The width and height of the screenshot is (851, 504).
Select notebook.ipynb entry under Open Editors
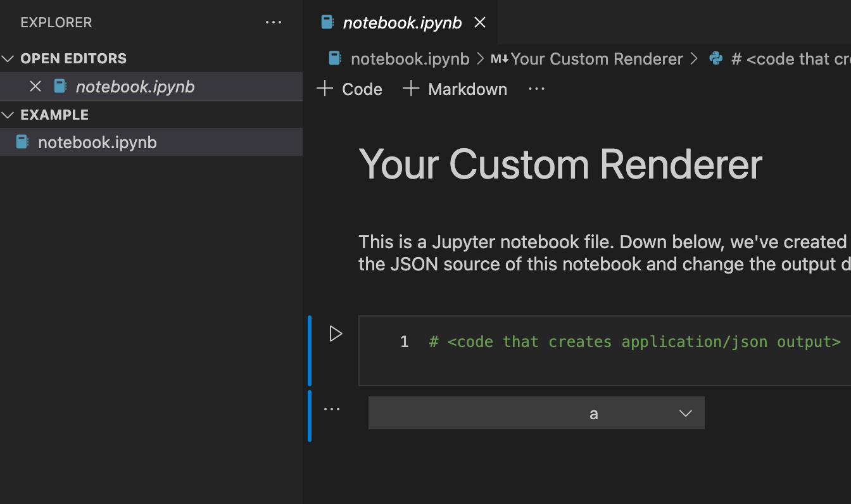click(x=151, y=87)
